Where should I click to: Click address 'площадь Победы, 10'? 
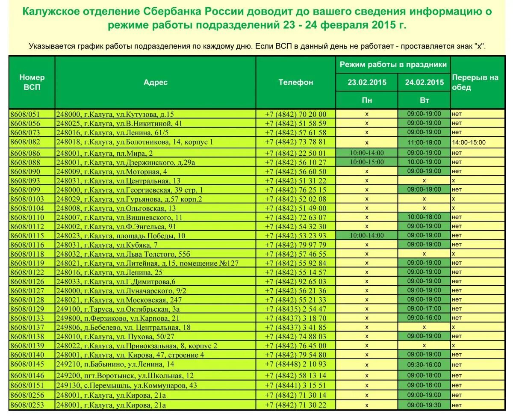pyautogui.click(x=150, y=236)
